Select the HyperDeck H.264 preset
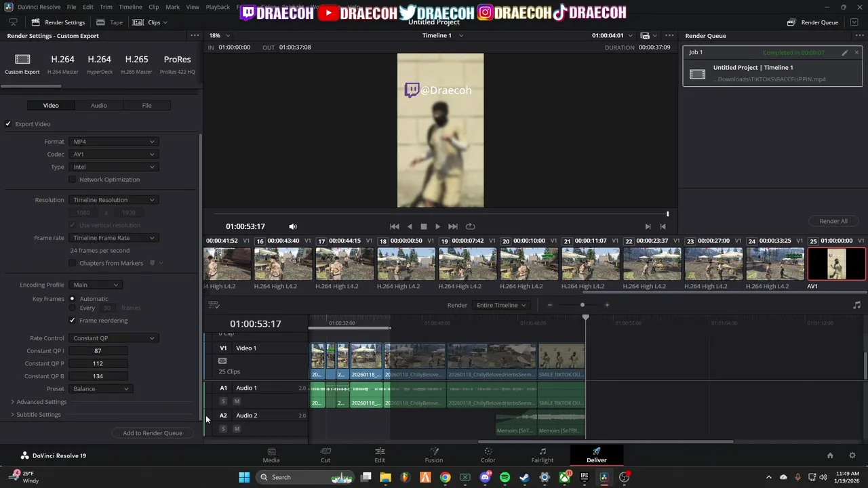This screenshot has width=868, height=488. 100,64
